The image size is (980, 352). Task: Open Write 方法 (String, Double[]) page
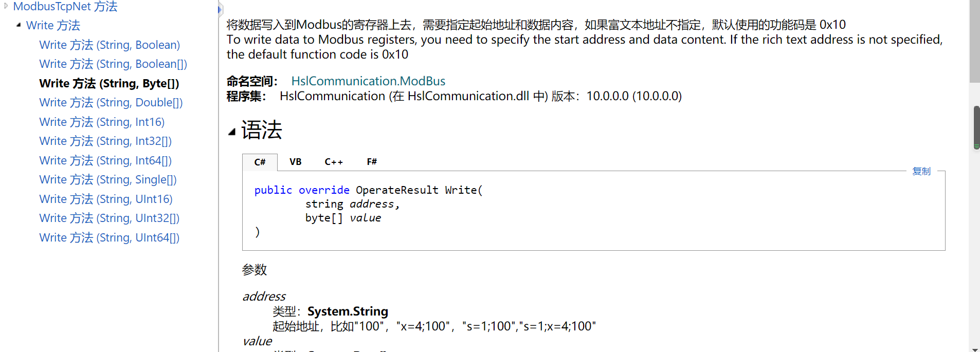coord(111,102)
